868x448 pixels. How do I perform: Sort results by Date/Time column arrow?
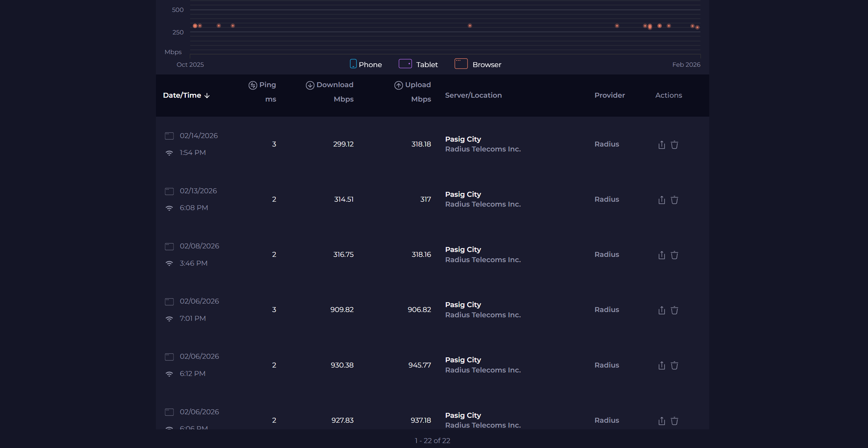(207, 96)
